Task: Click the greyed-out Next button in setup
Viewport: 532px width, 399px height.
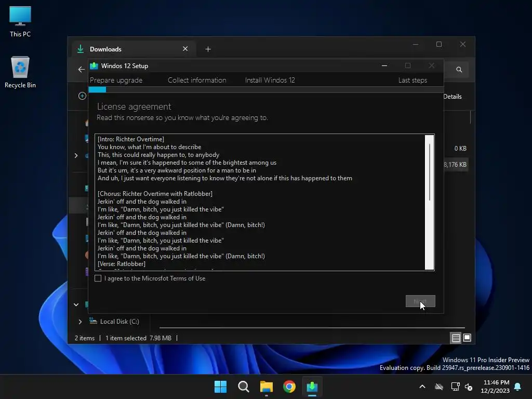Action: click(420, 301)
